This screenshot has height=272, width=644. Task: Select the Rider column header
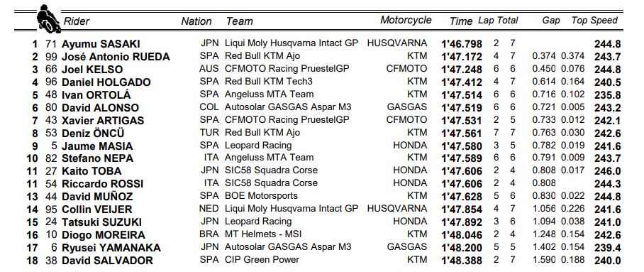(77, 21)
